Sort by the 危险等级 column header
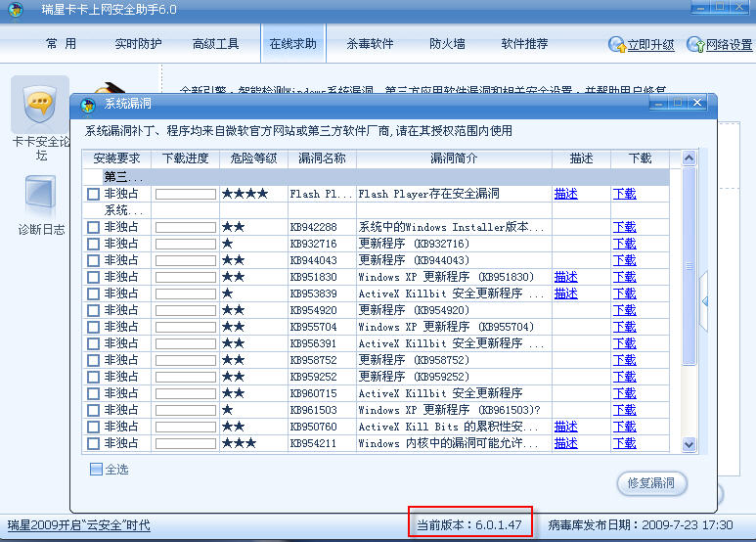The width and height of the screenshot is (756, 542). pyautogui.click(x=254, y=158)
